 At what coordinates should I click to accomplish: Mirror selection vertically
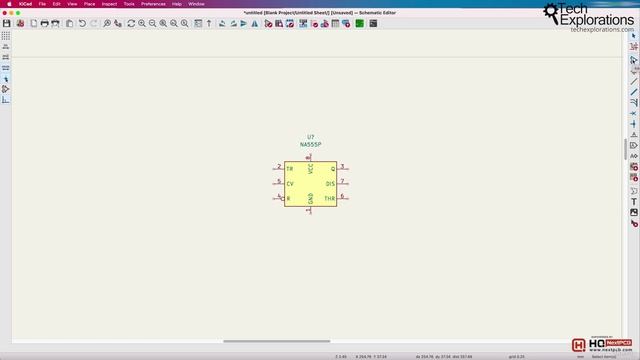click(244, 23)
